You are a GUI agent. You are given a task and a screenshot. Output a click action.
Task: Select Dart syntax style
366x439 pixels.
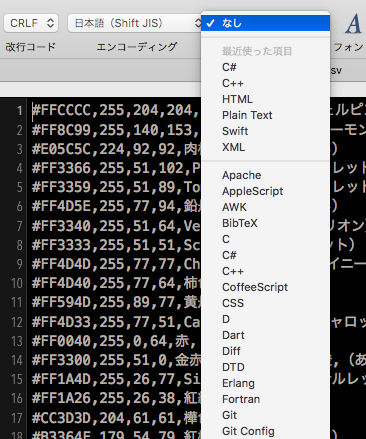(x=265, y=335)
